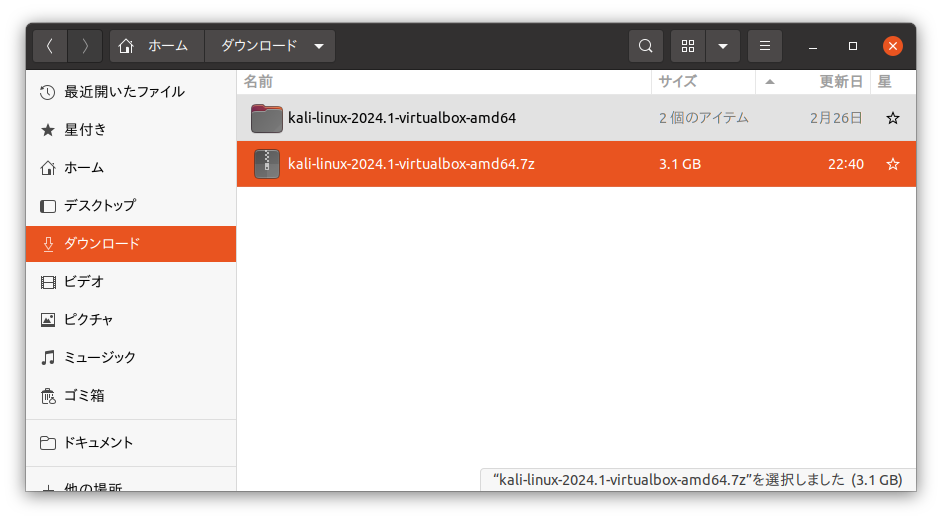Click the download arrow icon in sidebar

click(48, 244)
